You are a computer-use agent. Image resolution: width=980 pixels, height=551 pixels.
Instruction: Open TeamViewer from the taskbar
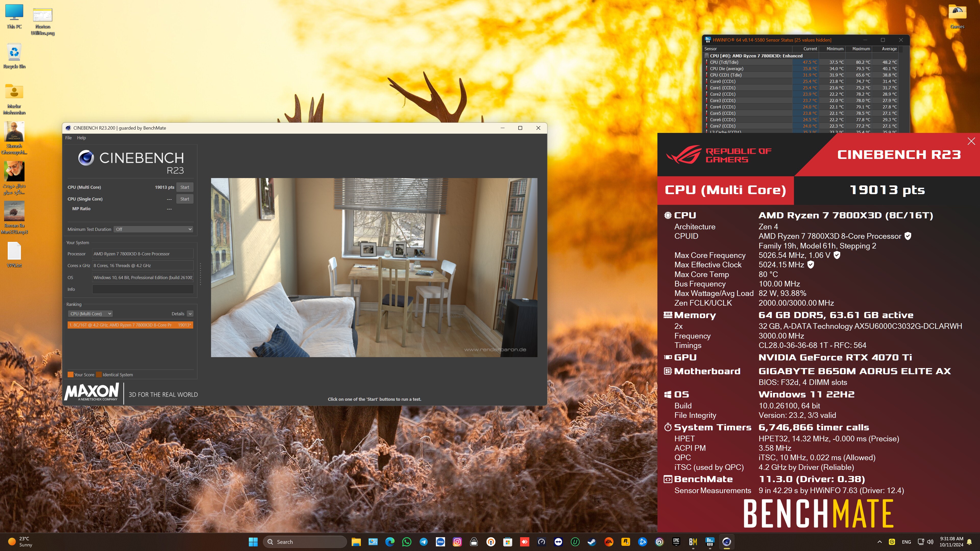[558, 542]
